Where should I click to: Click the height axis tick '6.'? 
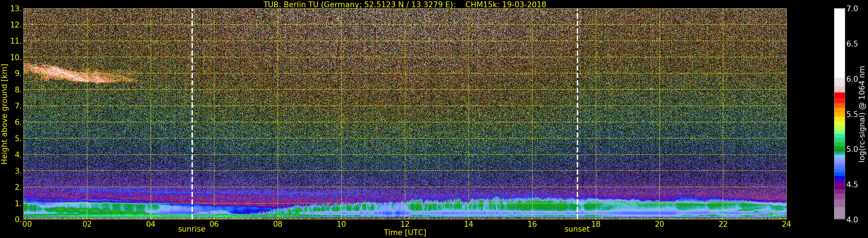[x=18, y=122]
